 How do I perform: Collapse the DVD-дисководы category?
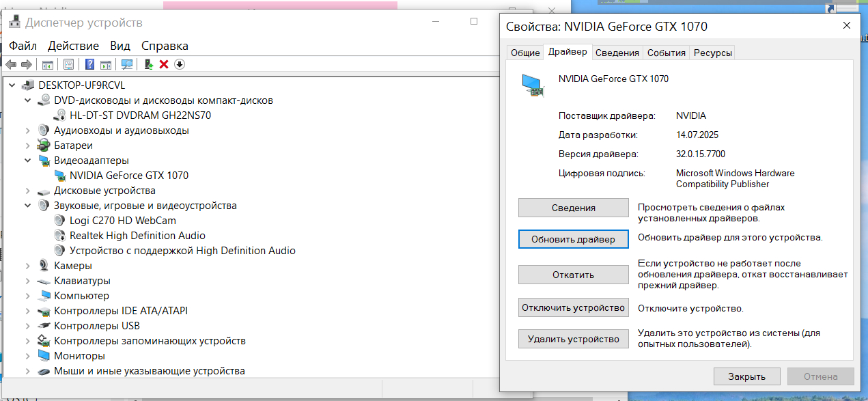click(27, 100)
